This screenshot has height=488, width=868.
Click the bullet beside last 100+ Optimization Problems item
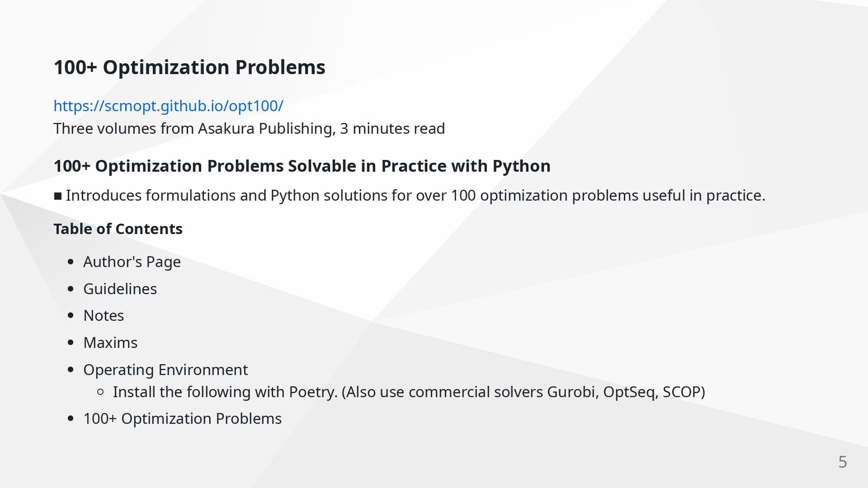click(x=71, y=419)
